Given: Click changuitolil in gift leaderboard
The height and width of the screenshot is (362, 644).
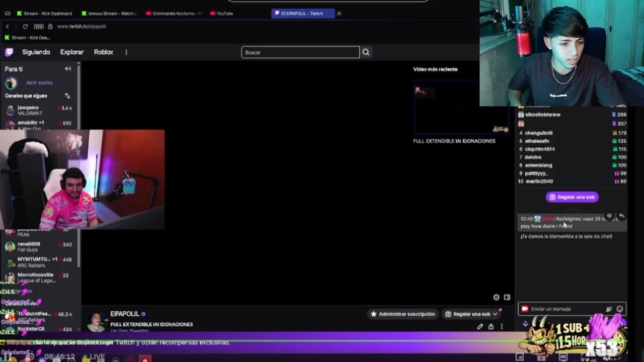Looking at the screenshot, I should [x=538, y=133].
